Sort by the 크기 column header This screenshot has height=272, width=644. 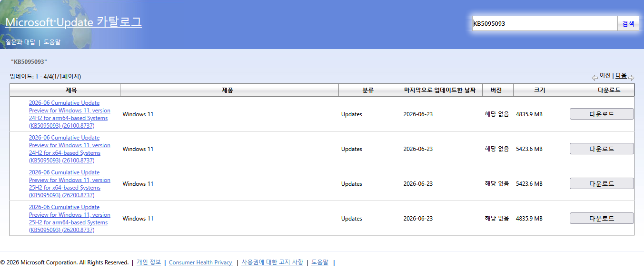pyautogui.click(x=542, y=90)
